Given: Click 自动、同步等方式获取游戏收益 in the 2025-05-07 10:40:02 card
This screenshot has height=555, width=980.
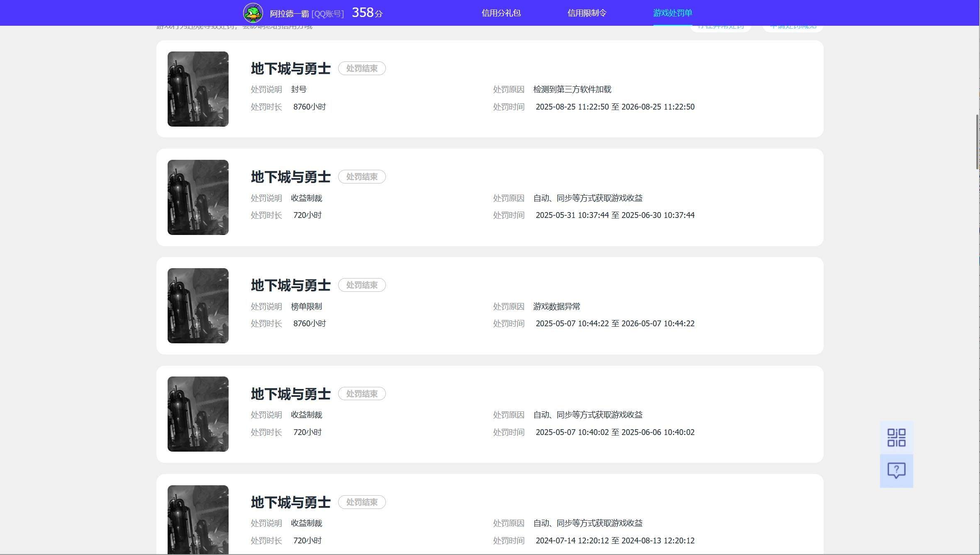Looking at the screenshot, I should click(x=588, y=415).
